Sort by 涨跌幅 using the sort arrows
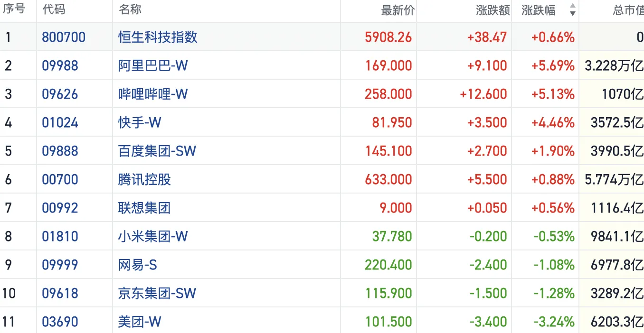The image size is (644, 333). (x=572, y=10)
